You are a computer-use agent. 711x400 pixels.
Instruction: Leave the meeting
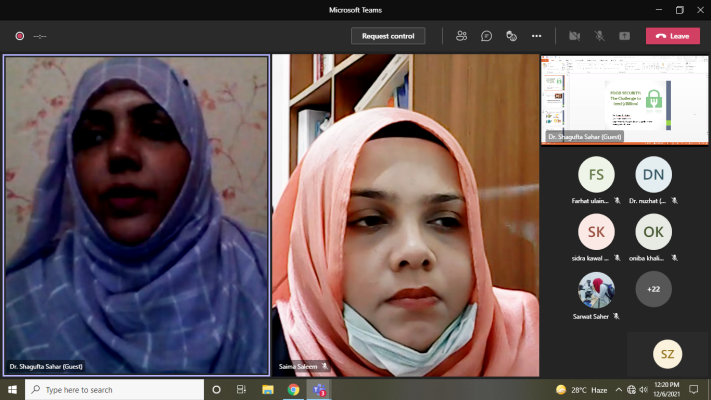(x=672, y=36)
